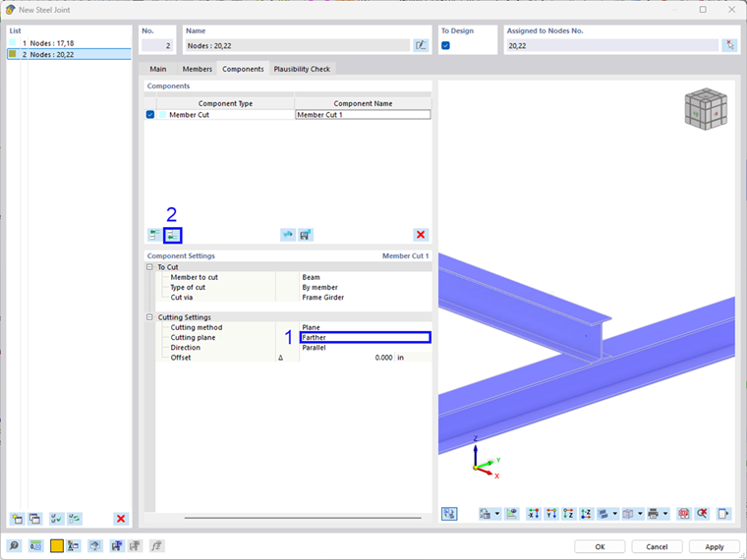Click the No. field showing 2
This screenshot has height=560, width=747.
[156, 46]
